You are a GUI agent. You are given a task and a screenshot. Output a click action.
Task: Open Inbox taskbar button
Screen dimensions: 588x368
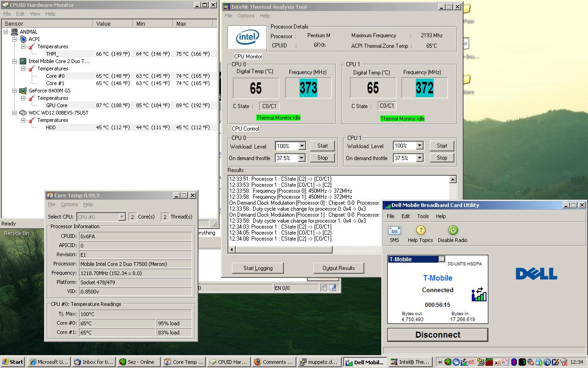coord(94,362)
